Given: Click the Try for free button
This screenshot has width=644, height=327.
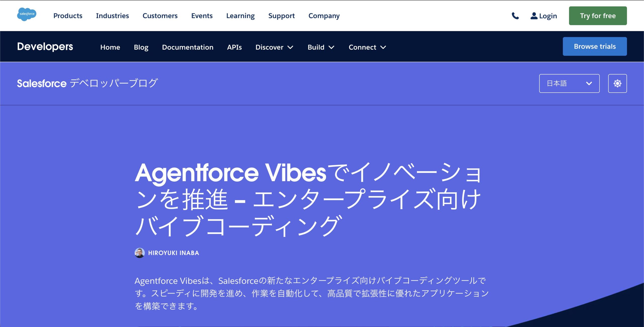Looking at the screenshot, I should pos(598,16).
